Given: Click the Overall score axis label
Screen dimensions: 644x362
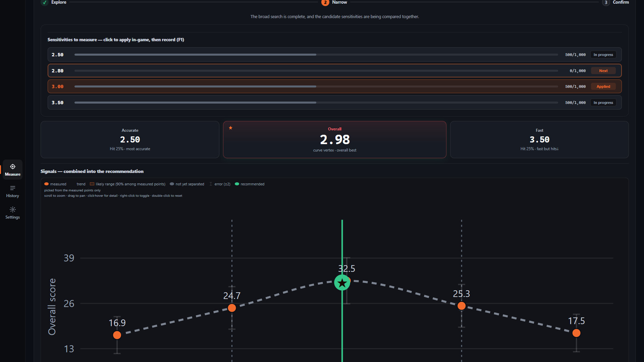Looking at the screenshot, I should coord(52,307).
